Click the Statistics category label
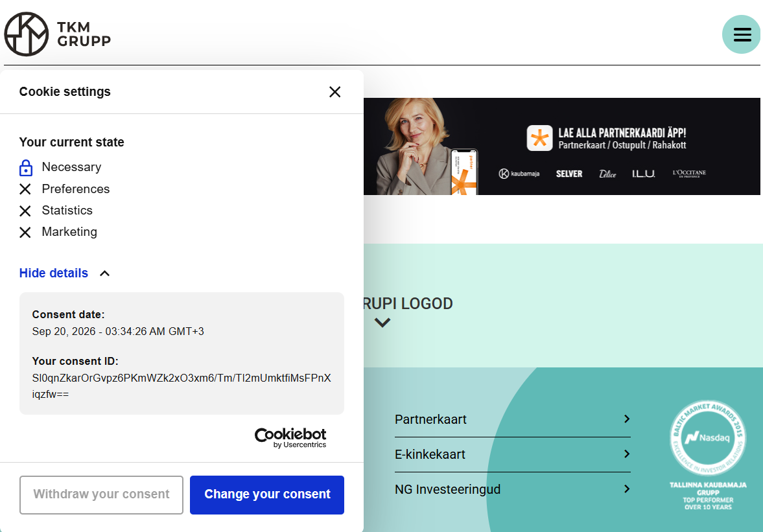Screen dimensions: 763x532 67,210
